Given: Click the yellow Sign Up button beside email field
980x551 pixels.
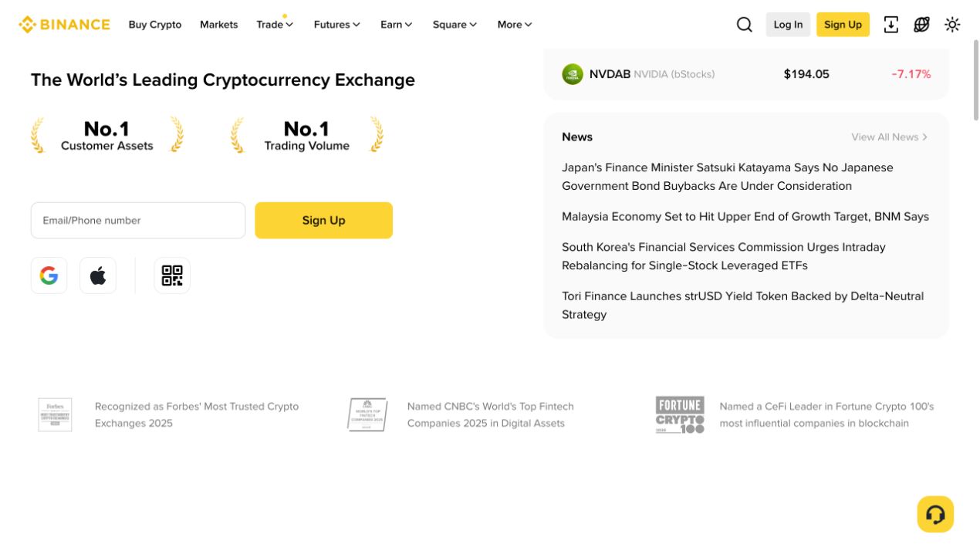Looking at the screenshot, I should pyautogui.click(x=323, y=220).
